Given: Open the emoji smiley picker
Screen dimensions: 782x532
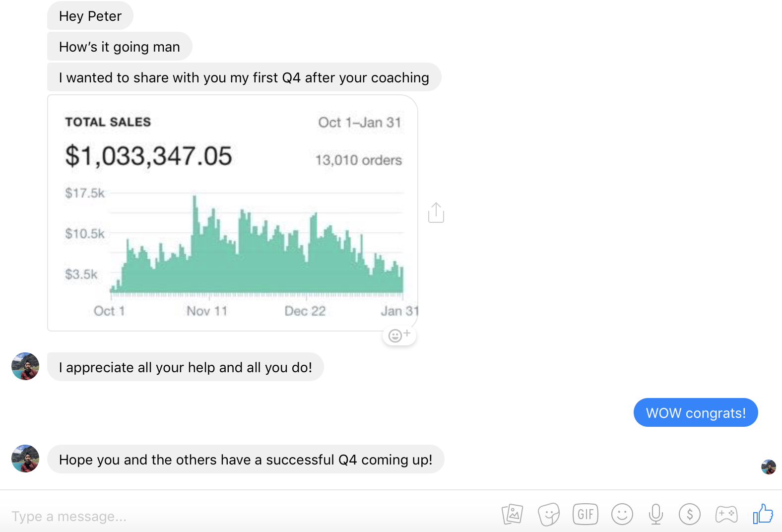Looking at the screenshot, I should click(x=622, y=514).
